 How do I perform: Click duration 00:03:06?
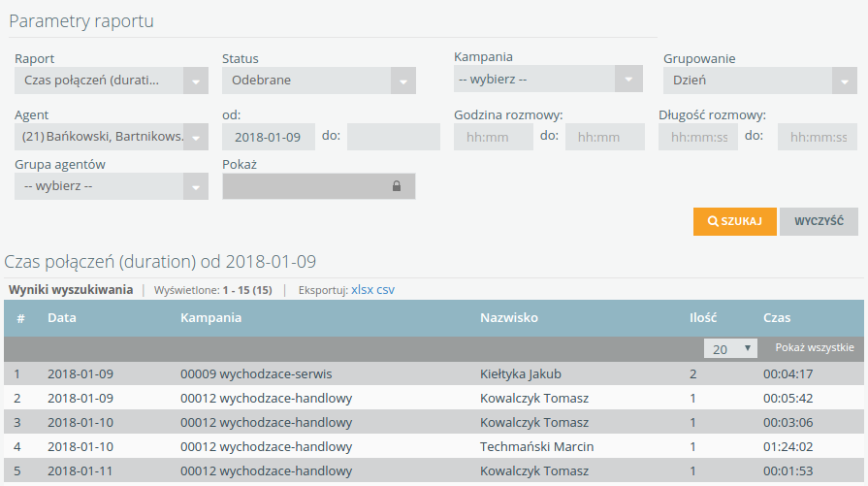[x=788, y=423]
